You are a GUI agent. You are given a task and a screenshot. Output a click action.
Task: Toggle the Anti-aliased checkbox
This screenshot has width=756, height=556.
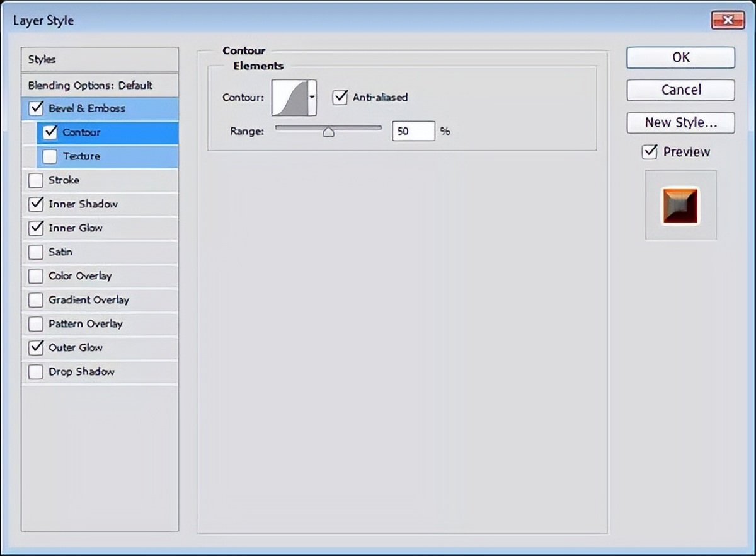[x=340, y=97]
